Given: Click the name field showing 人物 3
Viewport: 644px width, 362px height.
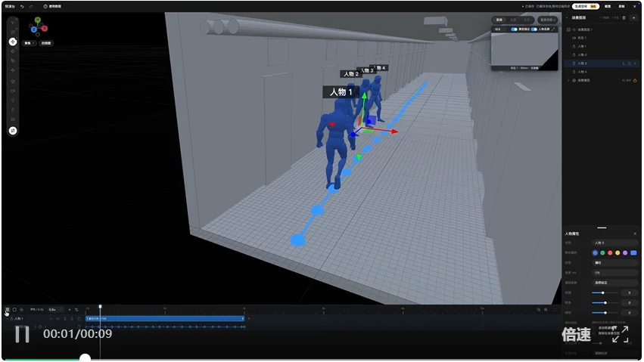Looking at the screenshot, I should pos(614,243).
